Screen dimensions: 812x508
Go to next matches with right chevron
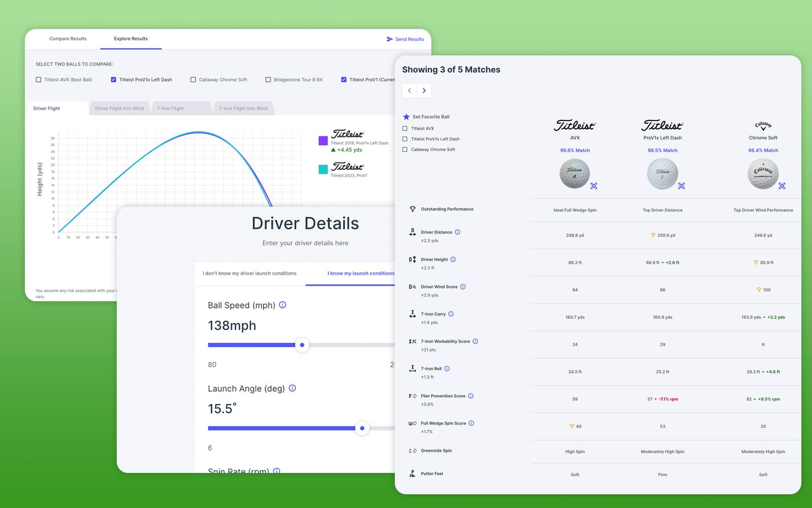pos(424,90)
